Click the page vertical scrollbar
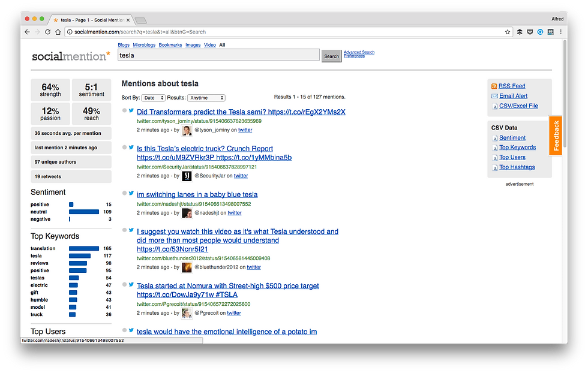Screen dimensions: 588x373 565,94
